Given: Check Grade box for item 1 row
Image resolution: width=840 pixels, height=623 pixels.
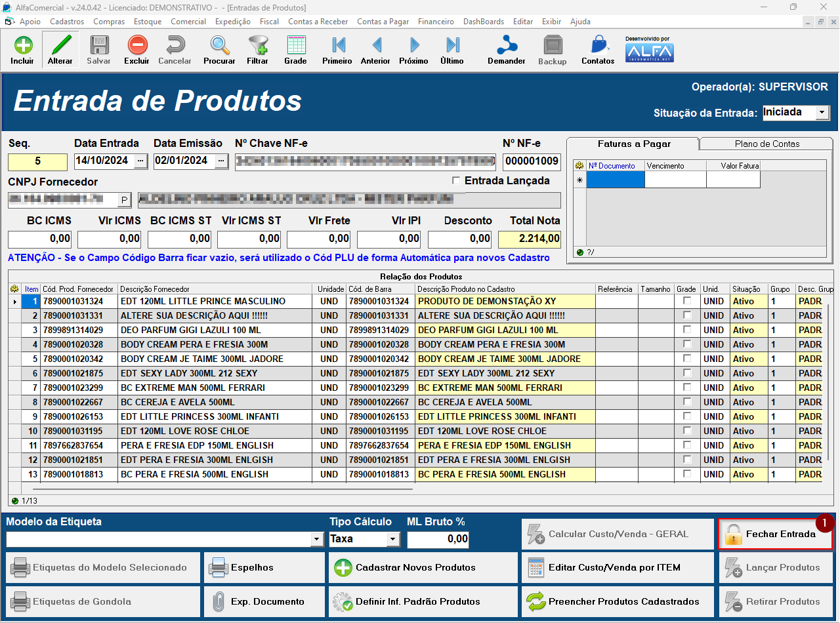Looking at the screenshot, I should pyautogui.click(x=687, y=301).
